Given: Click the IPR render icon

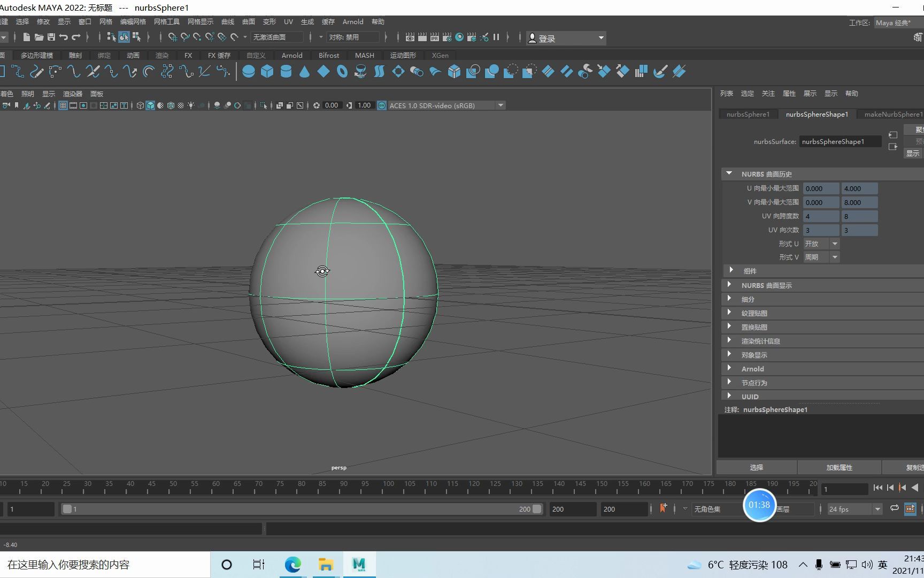Looking at the screenshot, I should click(434, 37).
